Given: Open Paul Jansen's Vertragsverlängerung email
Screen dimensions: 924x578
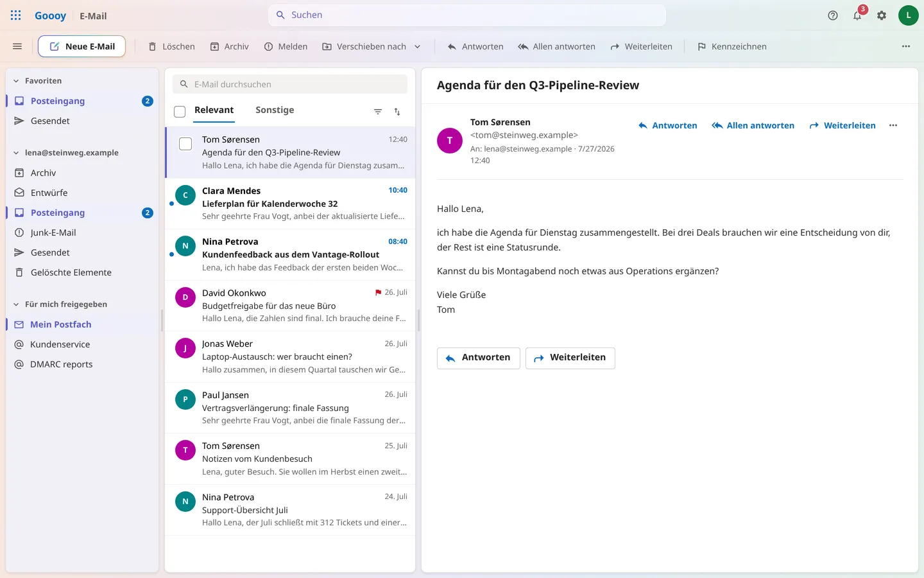Looking at the screenshot, I should point(290,408).
